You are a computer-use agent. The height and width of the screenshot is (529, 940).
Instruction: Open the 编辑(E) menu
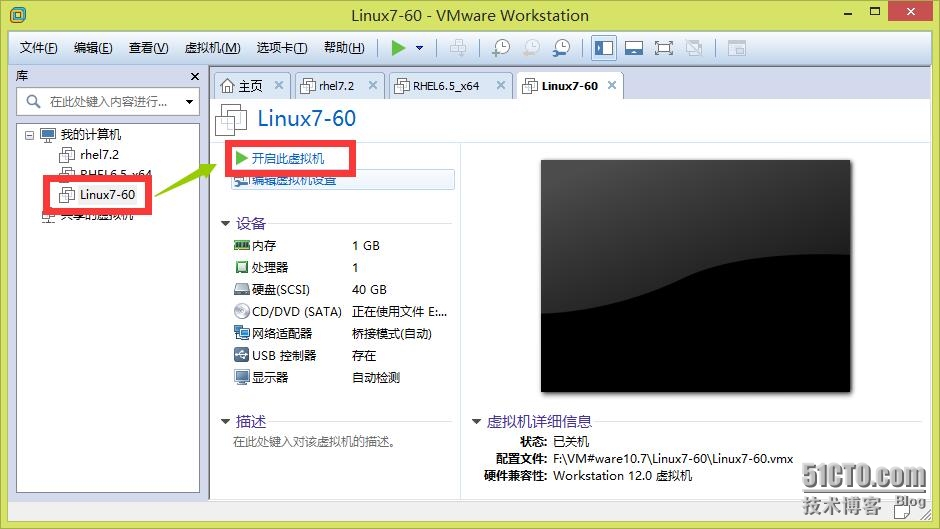(93, 48)
